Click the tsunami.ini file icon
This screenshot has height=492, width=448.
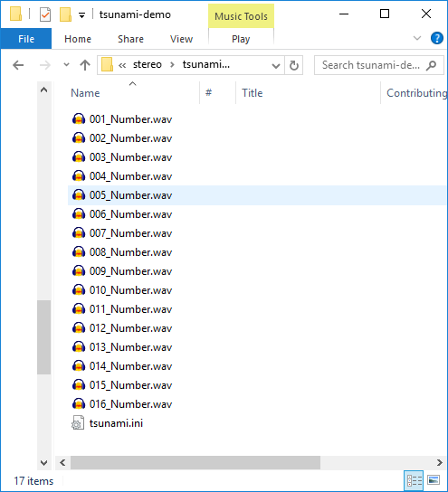point(78,422)
